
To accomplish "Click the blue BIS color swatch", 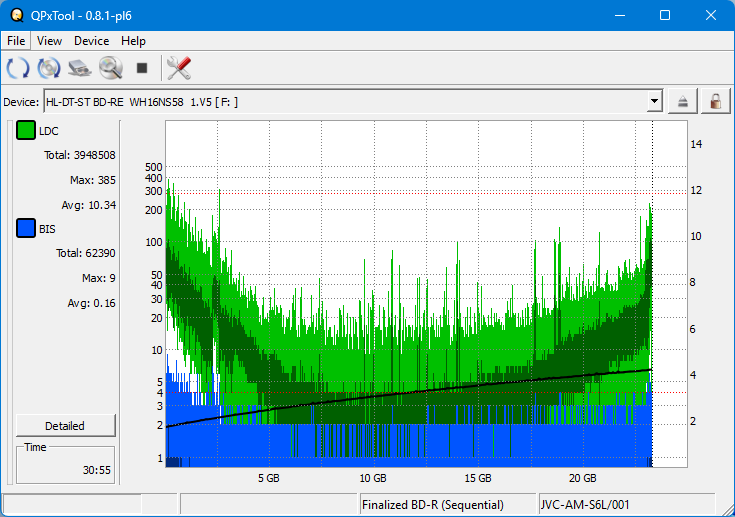I will click(26, 229).
